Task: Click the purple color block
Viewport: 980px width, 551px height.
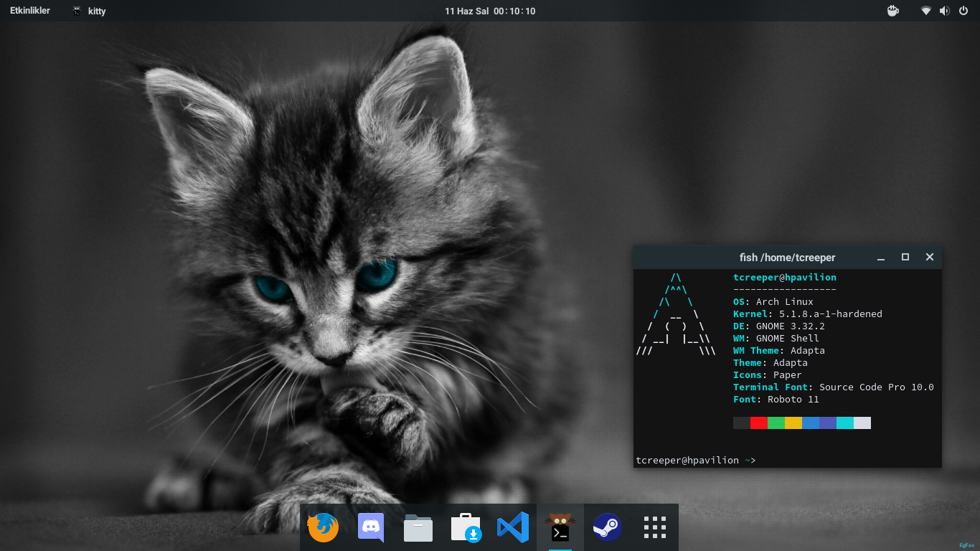Action: (x=828, y=423)
